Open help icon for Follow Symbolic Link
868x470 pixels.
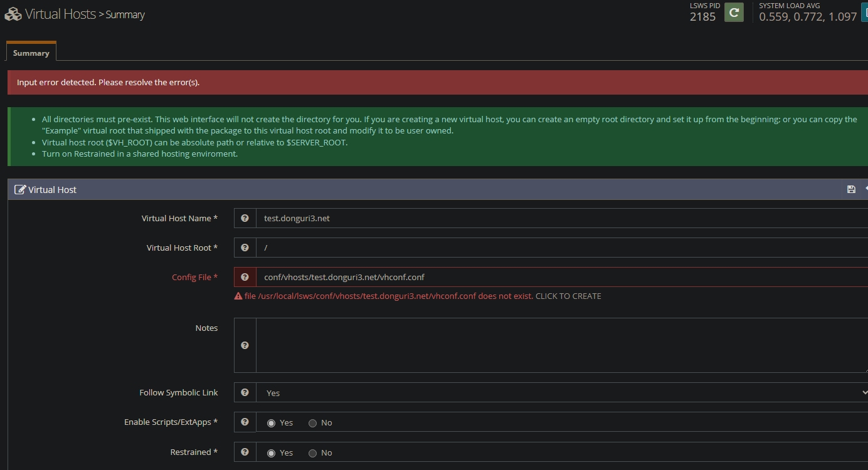pos(245,392)
